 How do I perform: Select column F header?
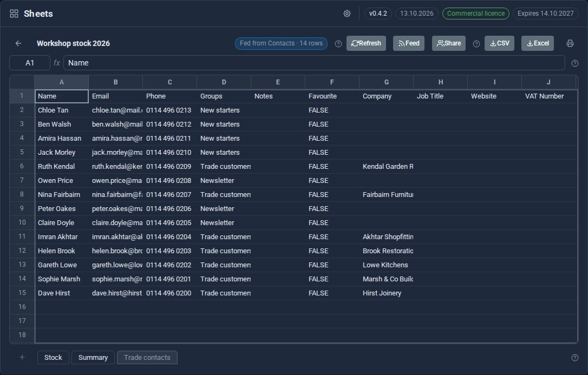click(x=332, y=82)
